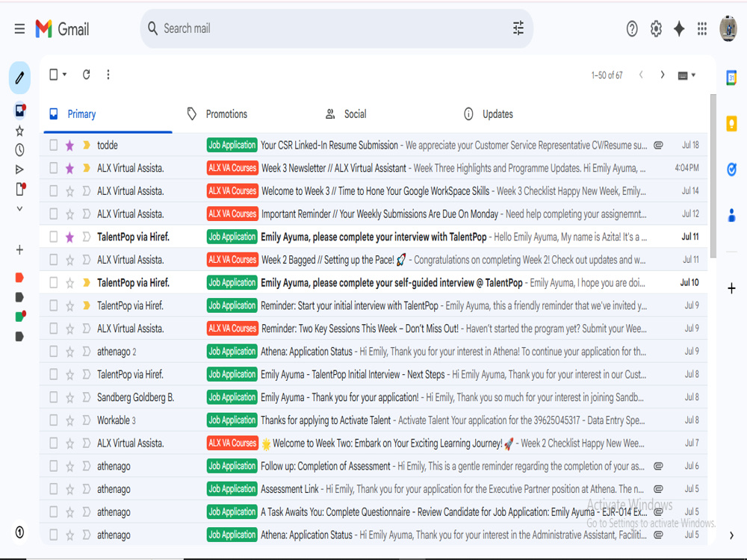The width and height of the screenshot is (747, 560).
Task: Open Sent mail in sidebar
Action: tap(19, 169)
